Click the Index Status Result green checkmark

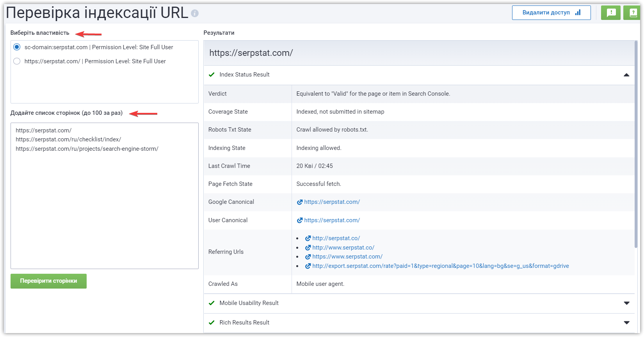(x=212, y=75)
